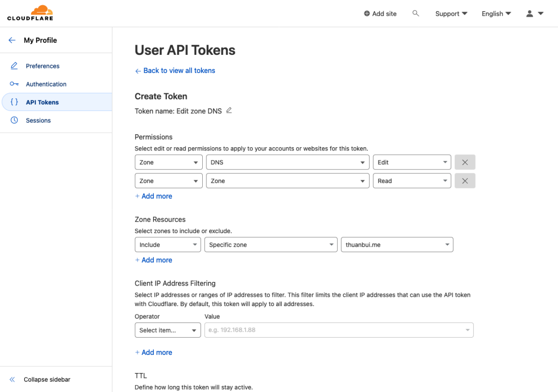The image size is (558, 392).
Task: Open the user account profile icon
Action: coord(534,13)
